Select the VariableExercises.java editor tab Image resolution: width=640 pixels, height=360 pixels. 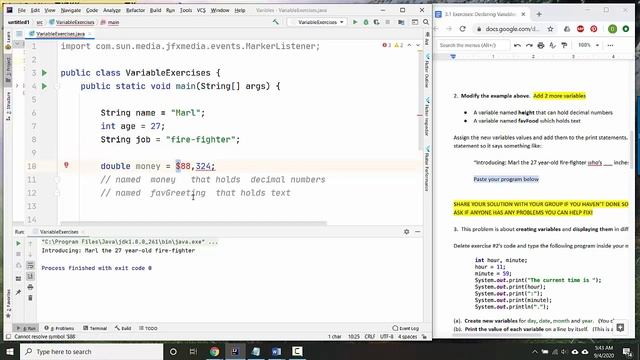[60, 34]
